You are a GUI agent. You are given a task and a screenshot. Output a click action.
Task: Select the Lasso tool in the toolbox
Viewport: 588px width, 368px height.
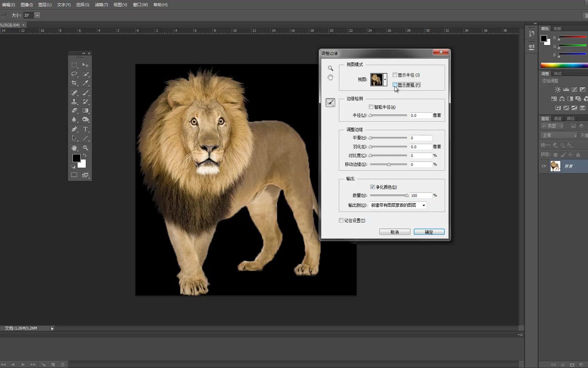click(x=74, y=74)
